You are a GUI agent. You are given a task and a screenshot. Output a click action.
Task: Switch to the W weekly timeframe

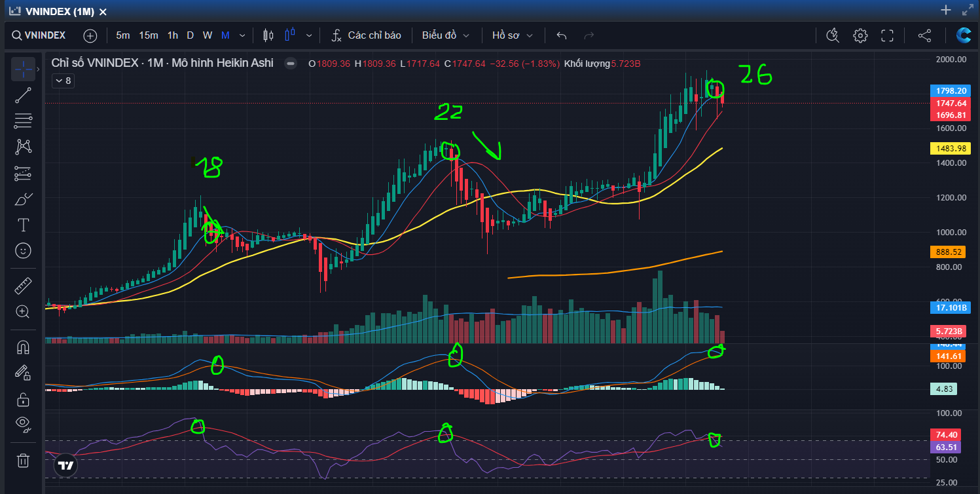(207, 35)
